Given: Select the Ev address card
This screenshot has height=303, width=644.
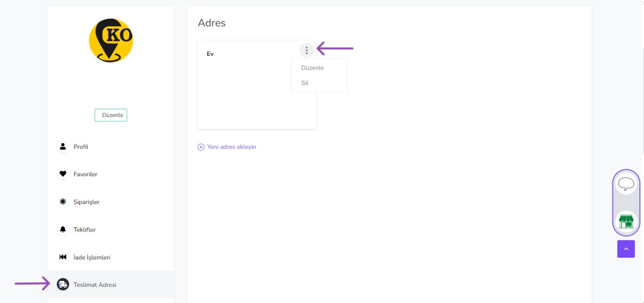Looking at the screenshot, I should click(257, 85).
